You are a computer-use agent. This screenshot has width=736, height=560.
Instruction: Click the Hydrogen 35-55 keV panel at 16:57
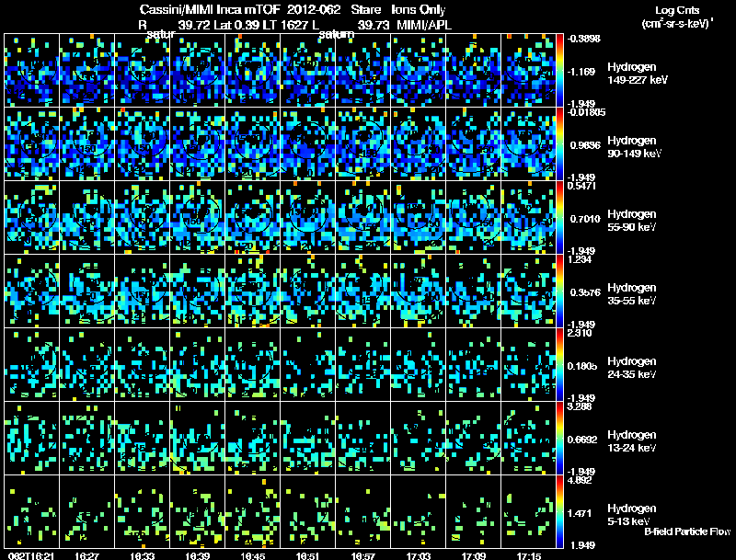click(362, 291)
